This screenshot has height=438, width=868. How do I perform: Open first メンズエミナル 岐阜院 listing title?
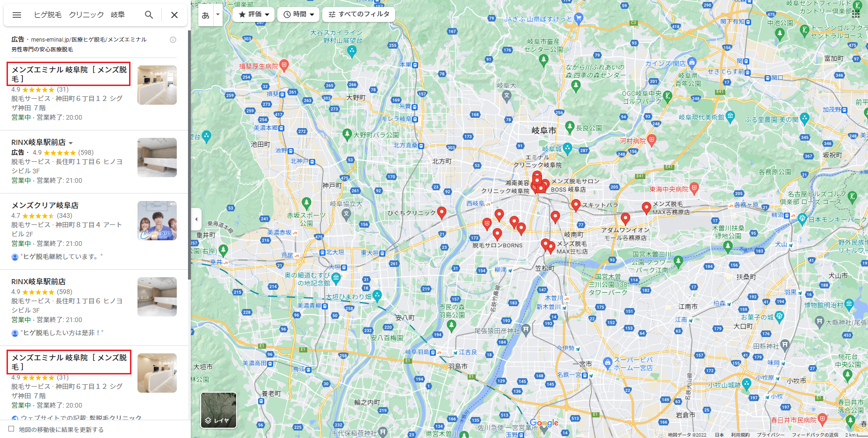69,74
